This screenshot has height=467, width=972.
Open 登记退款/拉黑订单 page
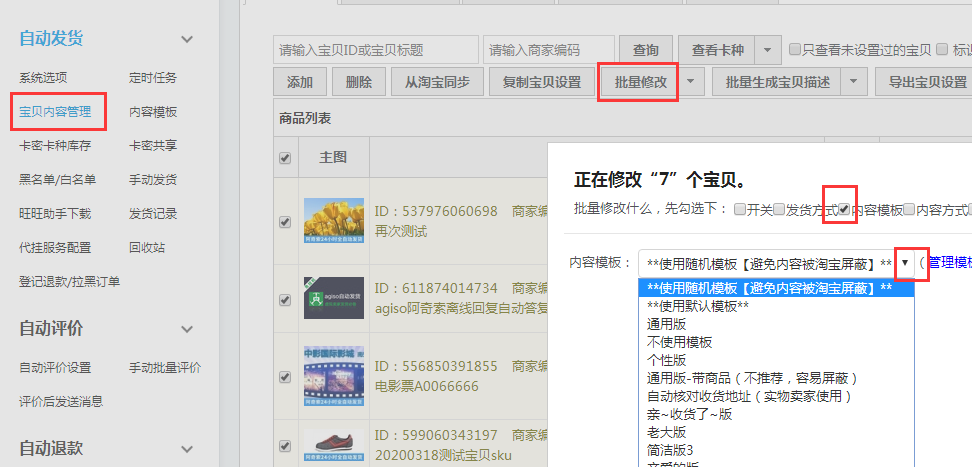pyautogui.click(x=69, y=282)
